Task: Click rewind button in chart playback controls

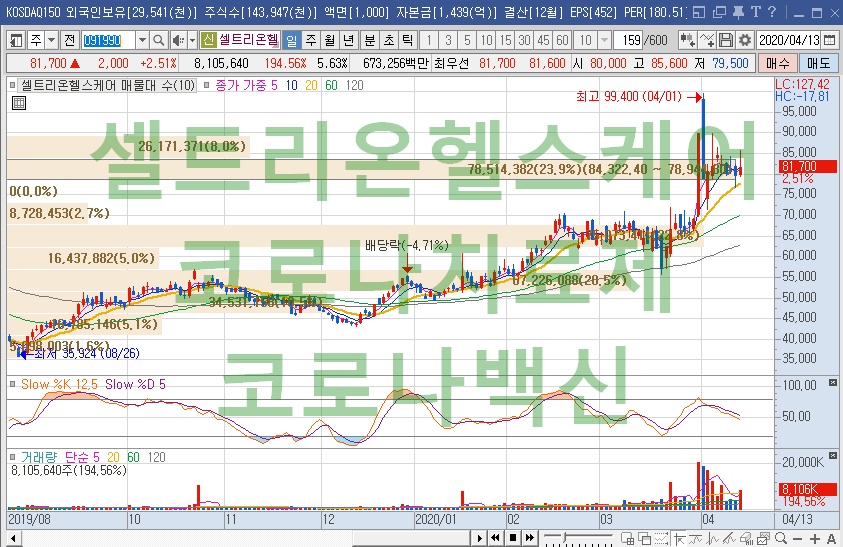Action: [496, 538]
